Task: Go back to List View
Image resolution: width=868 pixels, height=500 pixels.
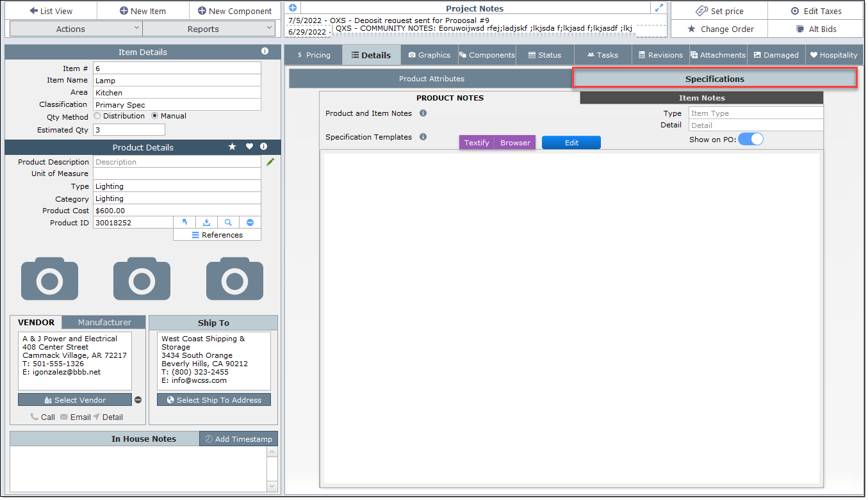Action: click(51, 11)
